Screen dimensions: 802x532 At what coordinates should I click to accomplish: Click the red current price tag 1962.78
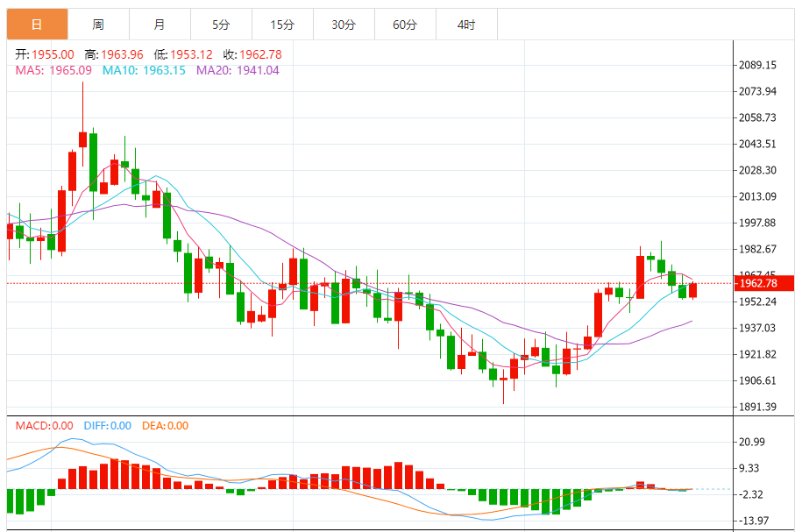click(764, 283)
